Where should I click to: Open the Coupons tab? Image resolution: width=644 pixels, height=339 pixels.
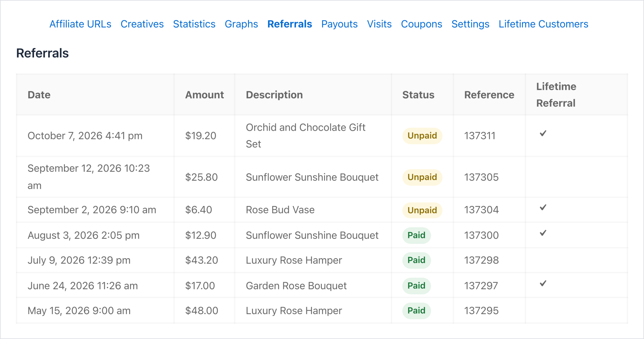(x=421, y=24)
